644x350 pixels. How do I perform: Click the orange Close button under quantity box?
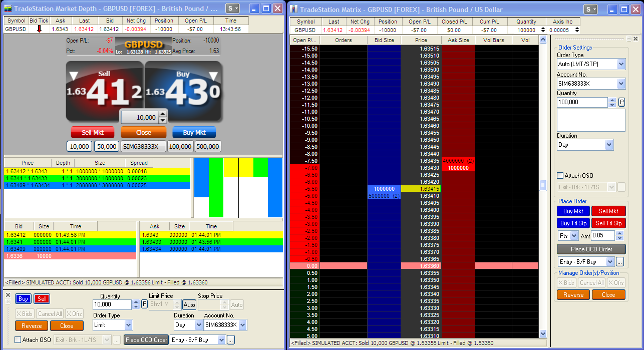tap(143, 132)
